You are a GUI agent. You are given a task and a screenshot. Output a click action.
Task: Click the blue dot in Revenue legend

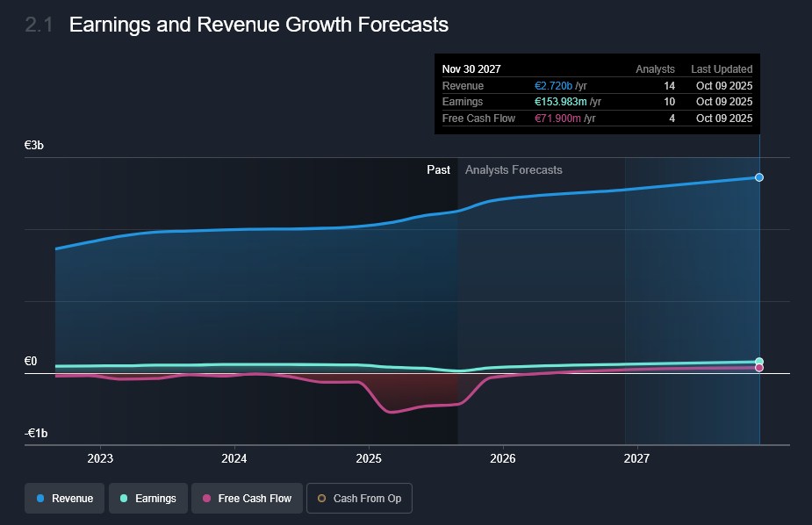click(40, 499)
